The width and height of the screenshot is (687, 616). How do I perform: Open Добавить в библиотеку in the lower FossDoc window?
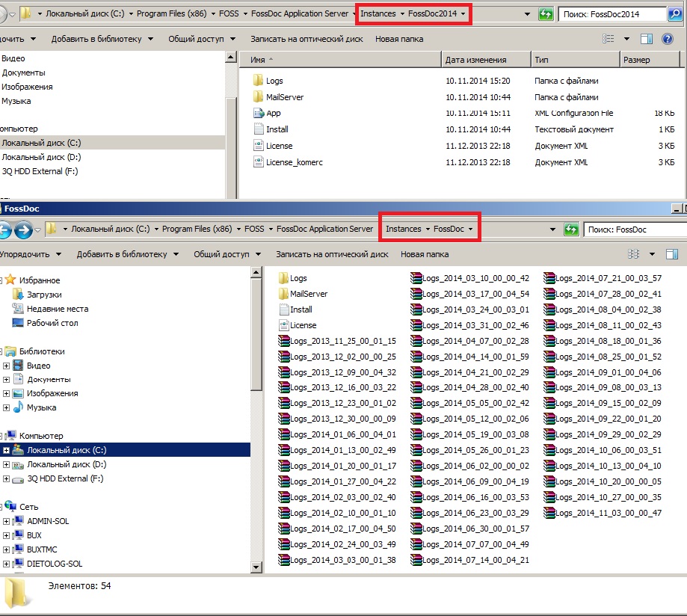[128, 254]
